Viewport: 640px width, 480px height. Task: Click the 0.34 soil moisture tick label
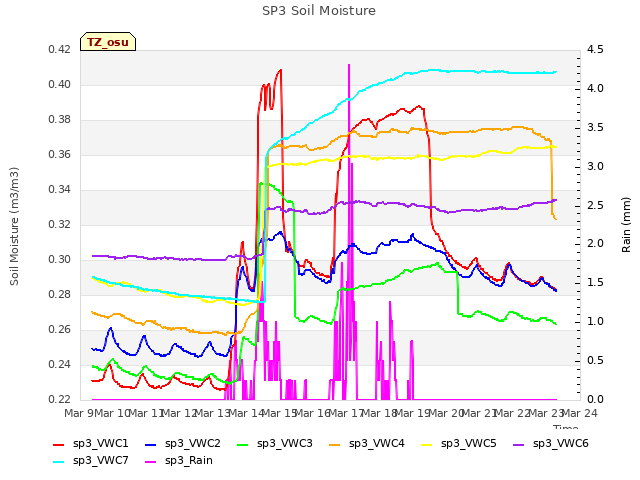click(x=60, y=190)
